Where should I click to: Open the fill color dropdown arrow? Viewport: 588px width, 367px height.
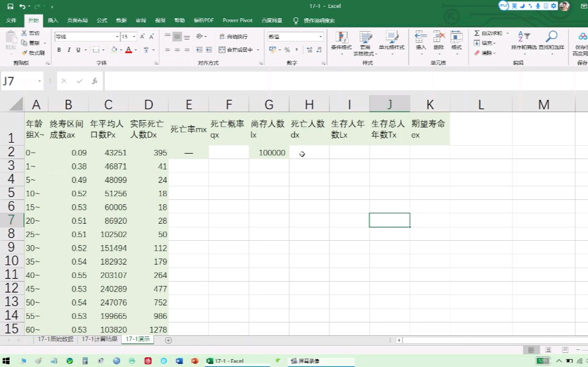click(x=120, y=50)
